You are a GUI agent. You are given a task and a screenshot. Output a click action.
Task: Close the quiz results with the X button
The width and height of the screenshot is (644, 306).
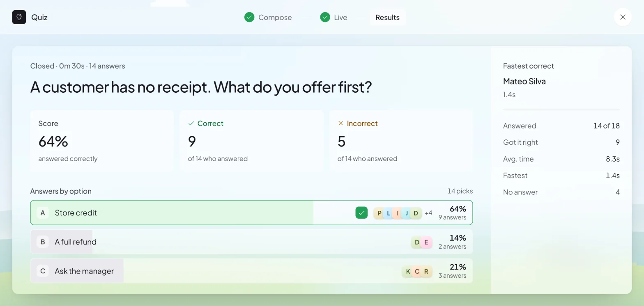(x=623, y=17)
